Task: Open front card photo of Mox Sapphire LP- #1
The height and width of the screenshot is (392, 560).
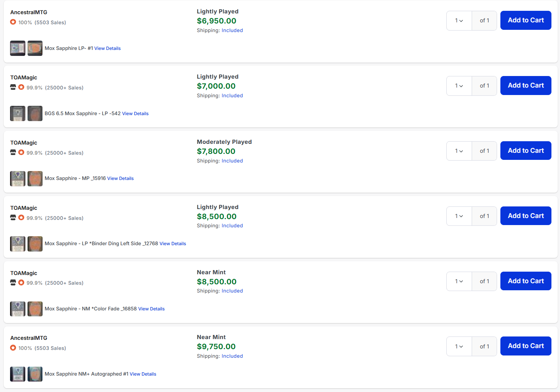Action: click(x=18, y=48)
